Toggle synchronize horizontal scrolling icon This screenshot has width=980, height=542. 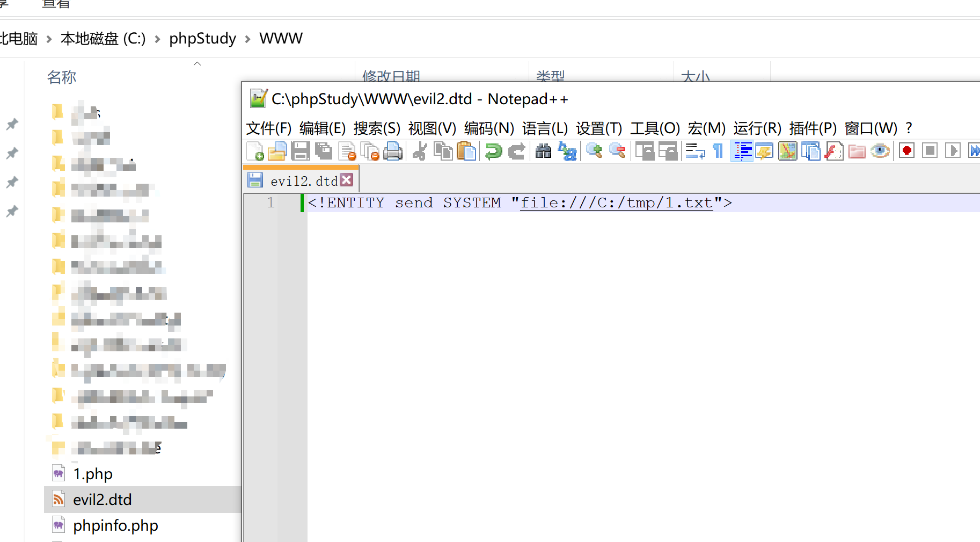(x=668, y=151)
